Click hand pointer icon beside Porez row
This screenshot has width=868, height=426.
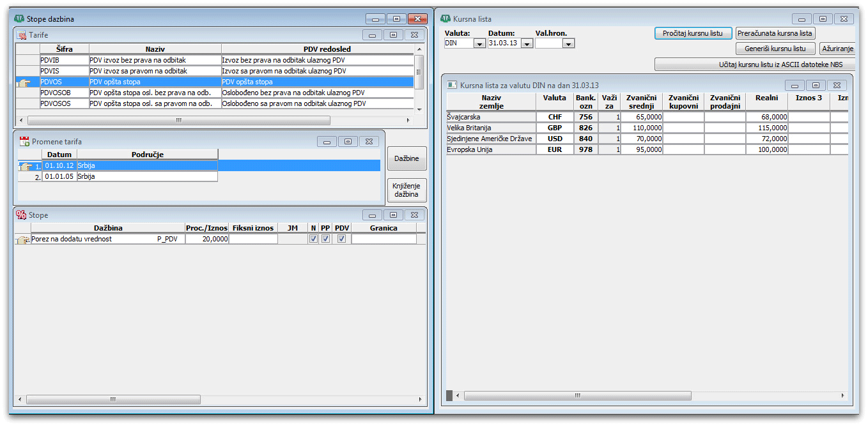[x=22, y=240]
